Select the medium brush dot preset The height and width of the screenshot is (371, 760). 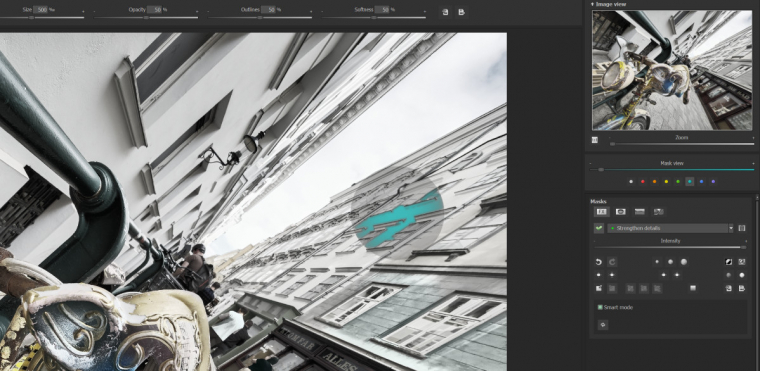pos(670,262)
